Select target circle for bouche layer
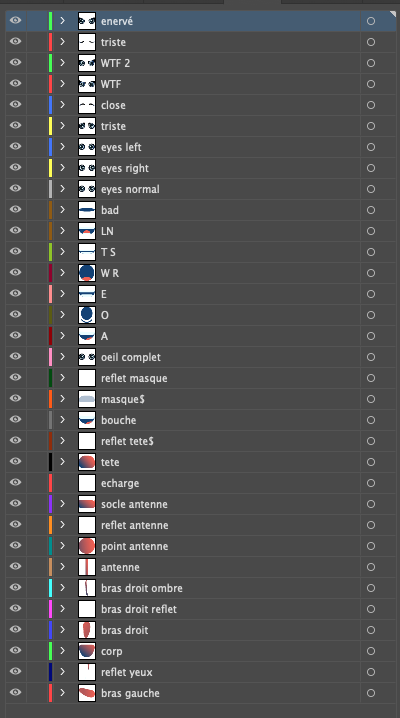This screenshot has height=718, width=400. point(371,420)
